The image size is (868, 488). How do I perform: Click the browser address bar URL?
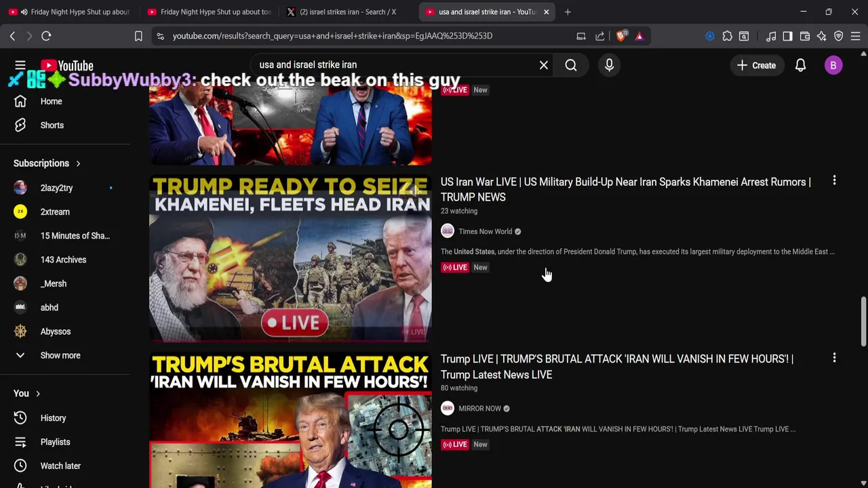[x=332, y=36]
